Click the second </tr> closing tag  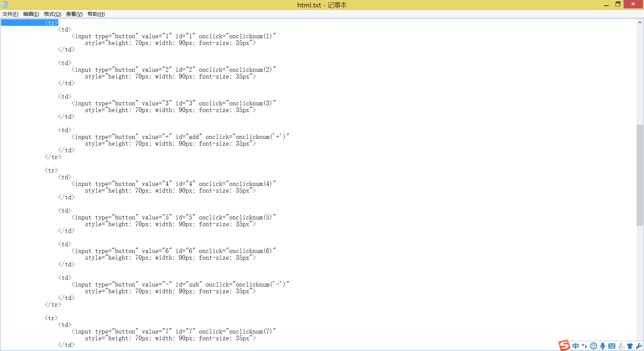click(53, 305)
